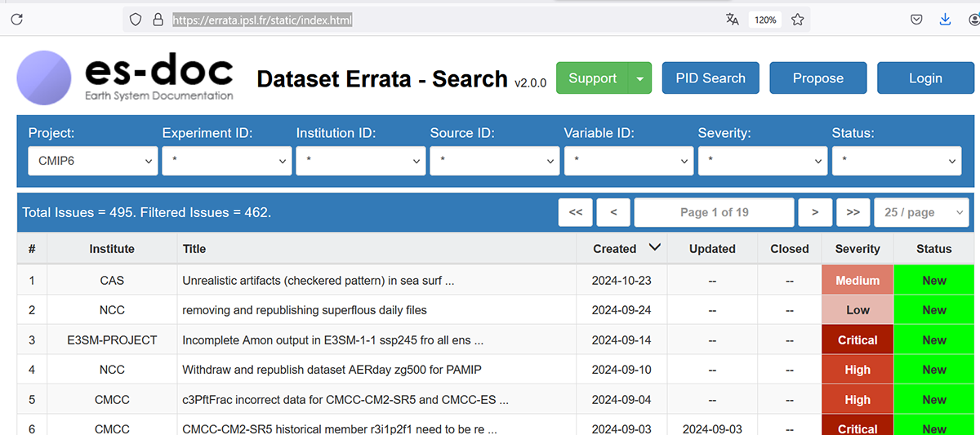Click the 2024-09-24 created date cell
This screenshot has width=980, height=435.
(x=621, y=310)
